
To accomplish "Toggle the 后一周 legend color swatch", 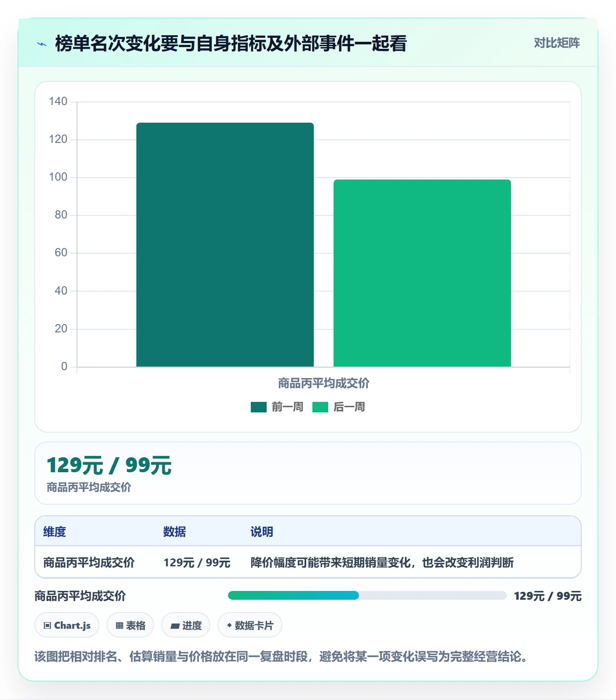I will (320, 407).
